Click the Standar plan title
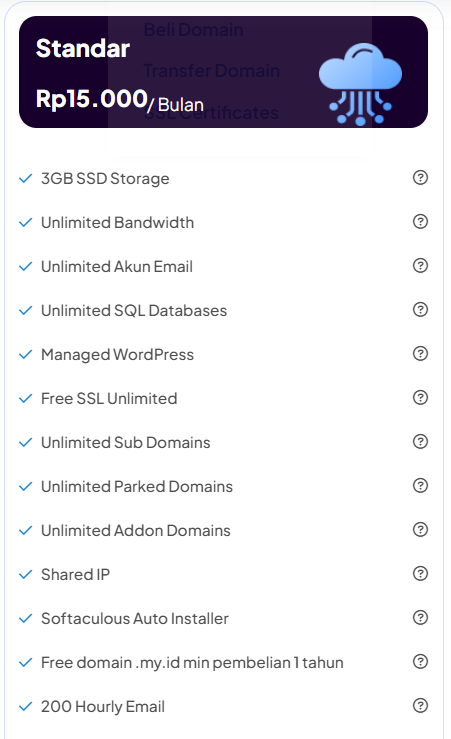 tap(82, 48)
